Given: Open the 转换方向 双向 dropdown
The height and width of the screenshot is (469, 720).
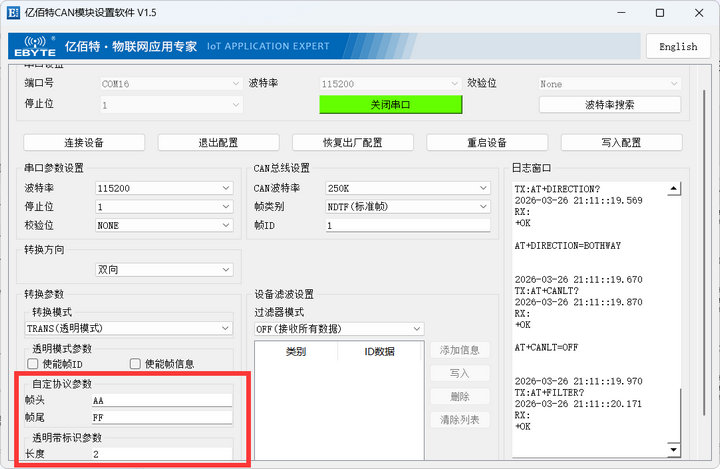Looking at the screenshot, I should pyautogui.click(x=164, y=270).
